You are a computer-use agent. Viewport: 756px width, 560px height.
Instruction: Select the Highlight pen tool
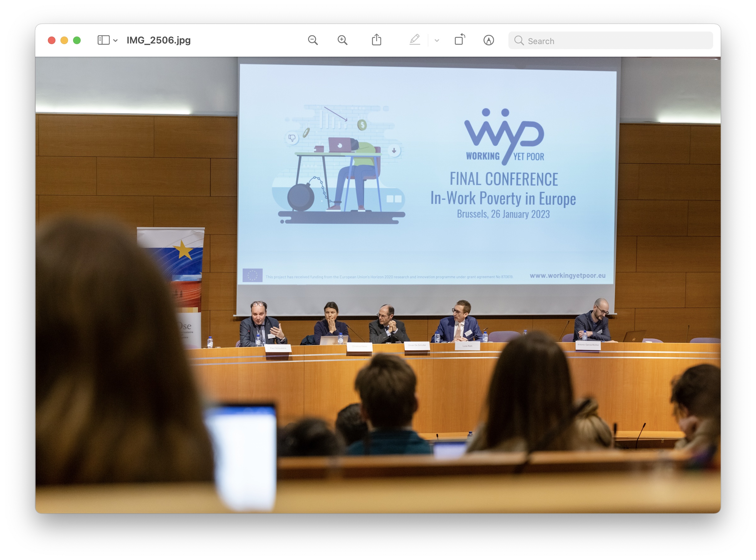(x=415, y=40)
